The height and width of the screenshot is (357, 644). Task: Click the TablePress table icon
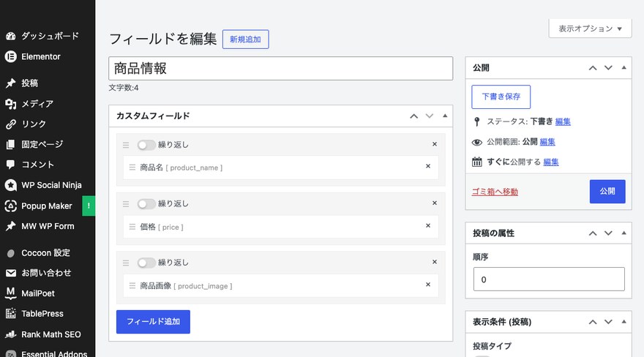point(11,314)
